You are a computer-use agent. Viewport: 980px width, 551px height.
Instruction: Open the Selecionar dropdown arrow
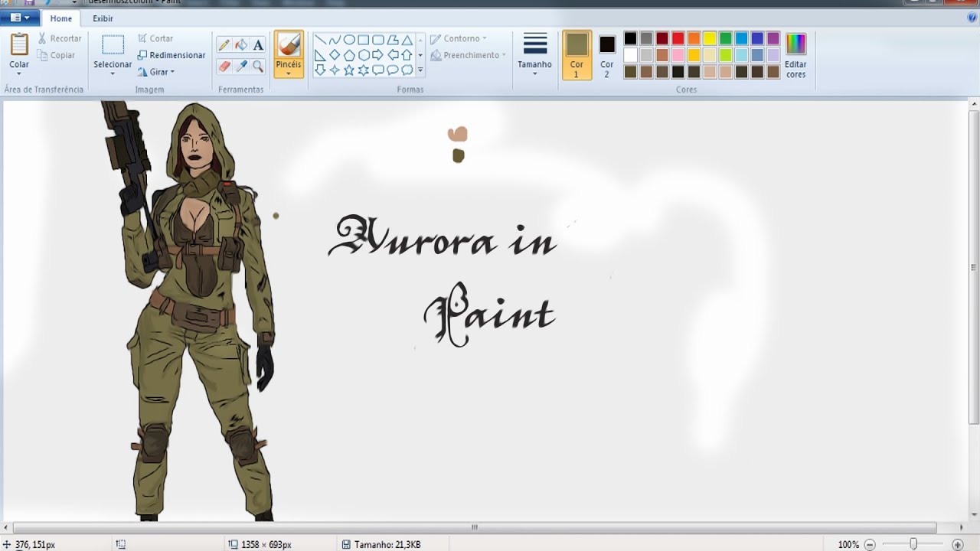(113, 73)
